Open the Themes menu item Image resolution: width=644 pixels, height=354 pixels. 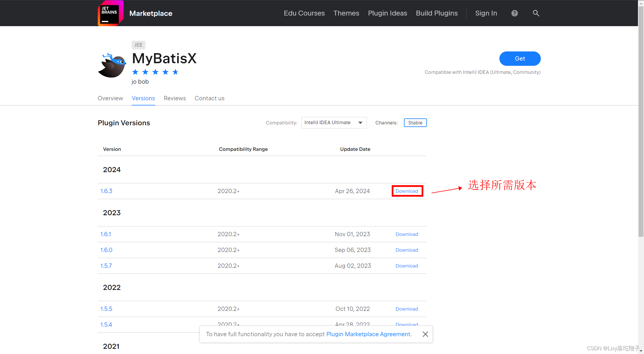point(346,13)
